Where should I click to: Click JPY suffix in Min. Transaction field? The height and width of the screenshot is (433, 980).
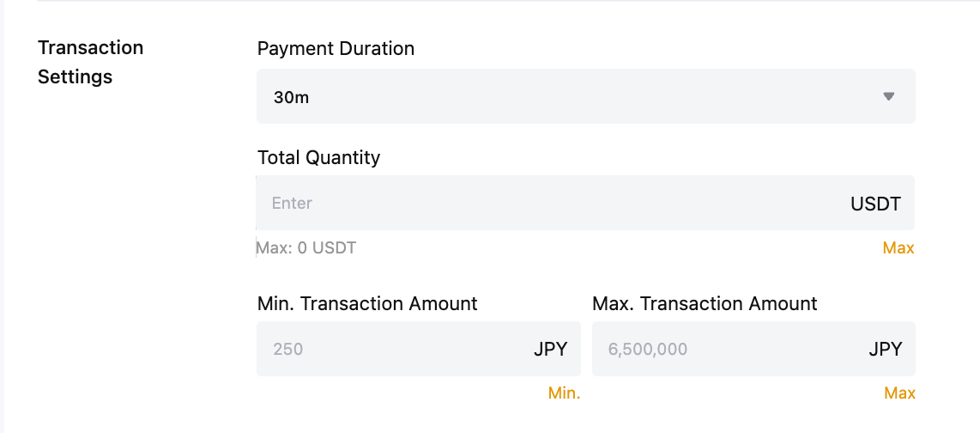(551, 349)
